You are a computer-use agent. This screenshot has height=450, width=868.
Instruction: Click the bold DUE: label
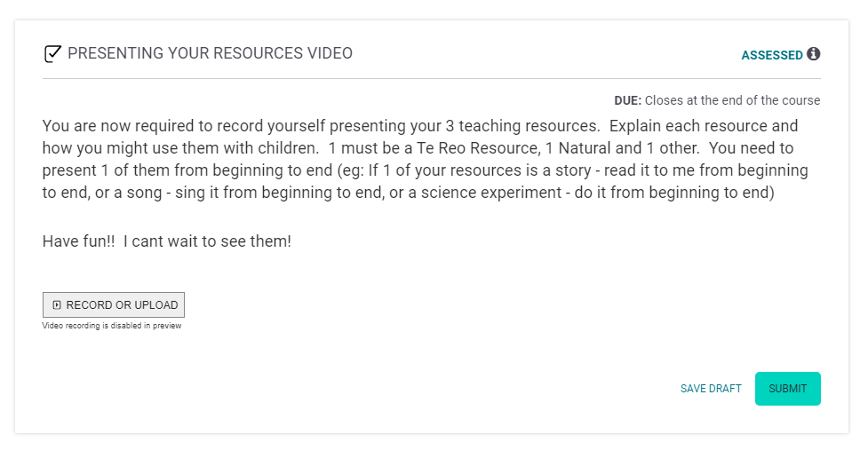coord(627,100)
